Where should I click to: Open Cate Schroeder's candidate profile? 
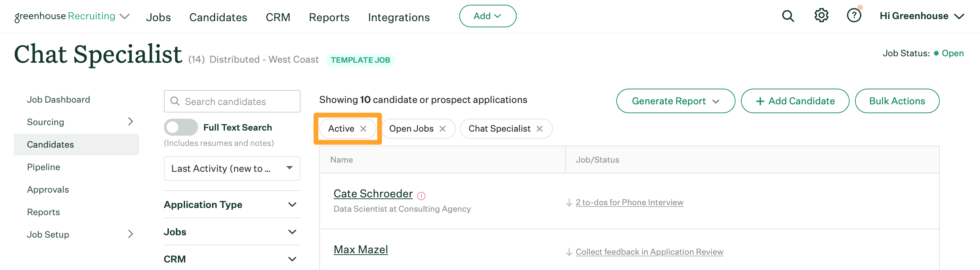pos(373,194)
